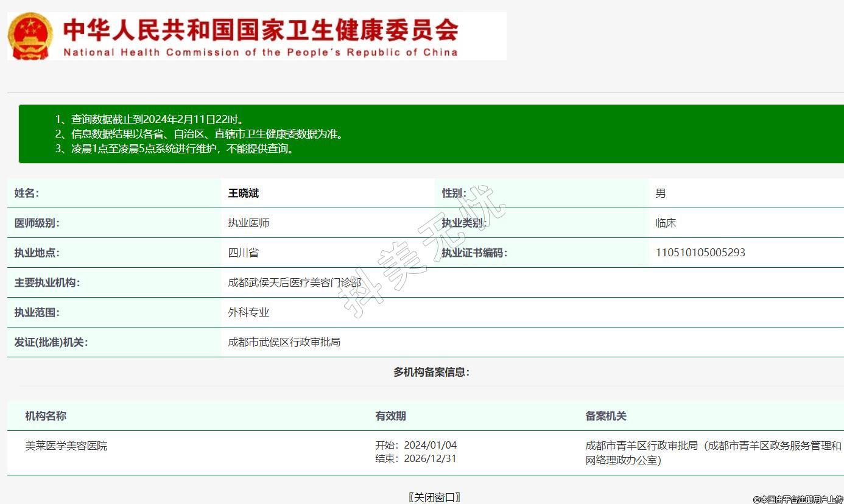Click the start date 2024/01/04

coord(430,446)
